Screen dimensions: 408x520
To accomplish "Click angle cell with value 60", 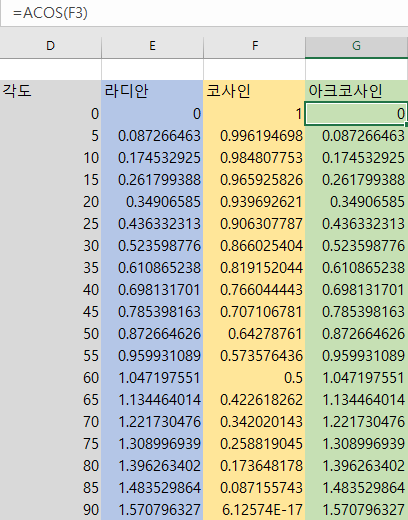I will (51, 378).
